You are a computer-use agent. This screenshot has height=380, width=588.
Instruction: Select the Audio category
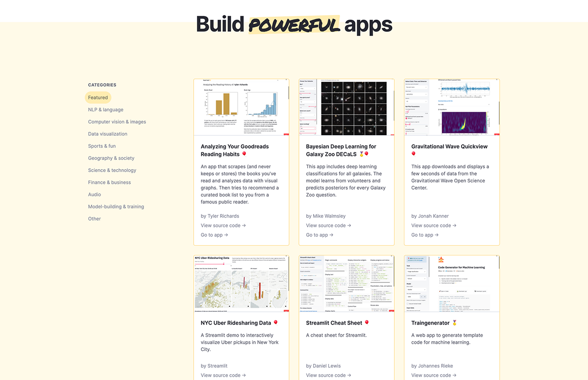click(95, 195)
